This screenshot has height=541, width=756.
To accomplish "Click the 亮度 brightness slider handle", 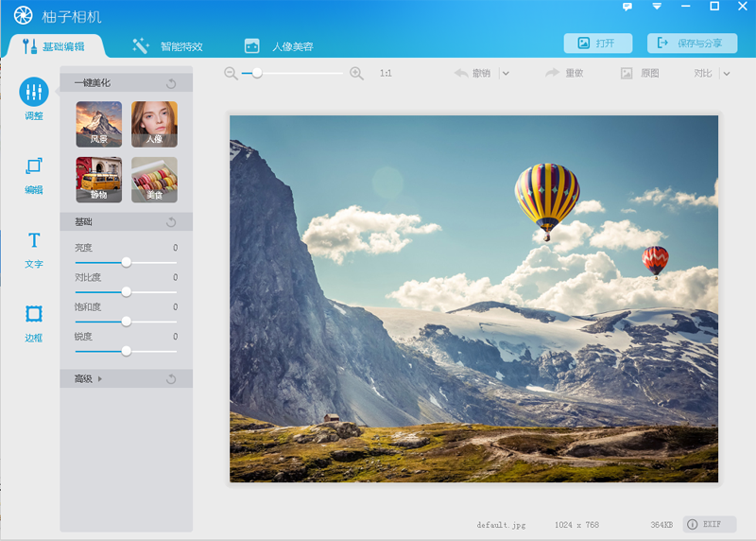I will coord(126,262).
